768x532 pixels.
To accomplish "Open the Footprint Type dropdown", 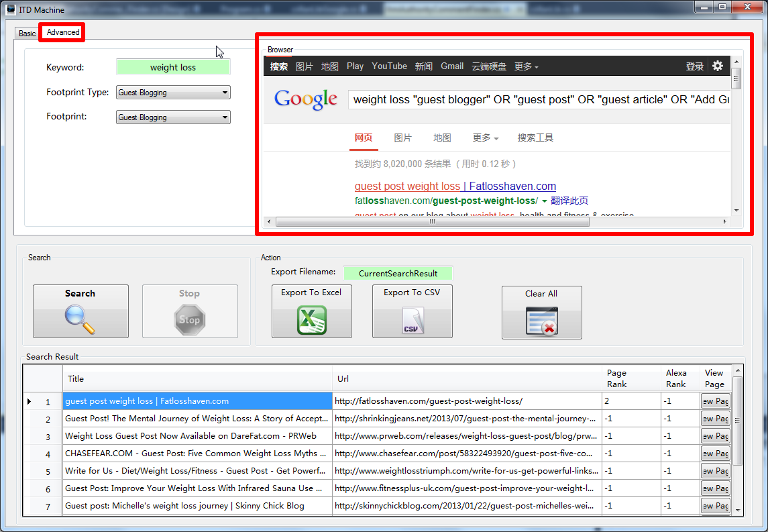I will point(173,93).
